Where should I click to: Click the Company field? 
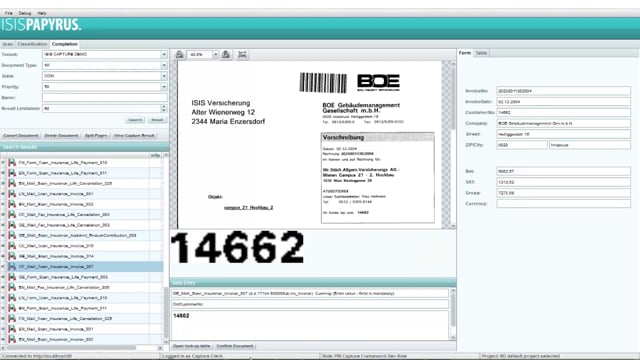tap(563, 123)
